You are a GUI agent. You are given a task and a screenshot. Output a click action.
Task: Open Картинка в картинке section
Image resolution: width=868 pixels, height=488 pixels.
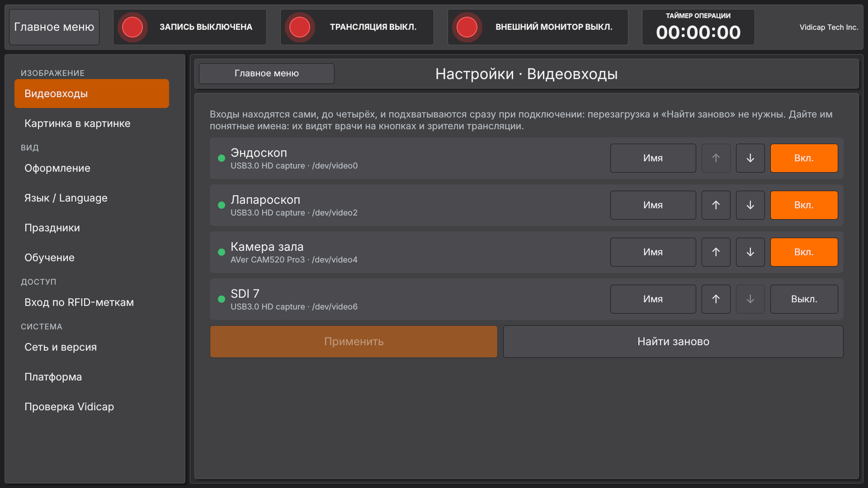pos(92,123)
